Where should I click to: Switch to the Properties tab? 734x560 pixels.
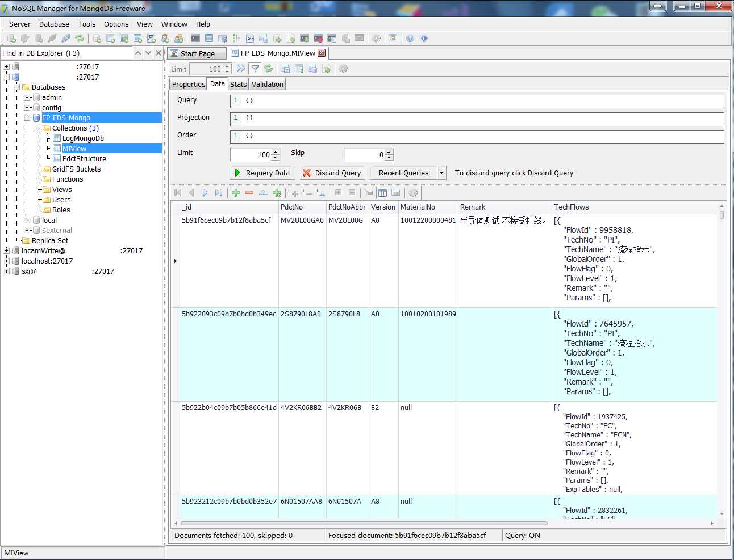click(189, 84)
